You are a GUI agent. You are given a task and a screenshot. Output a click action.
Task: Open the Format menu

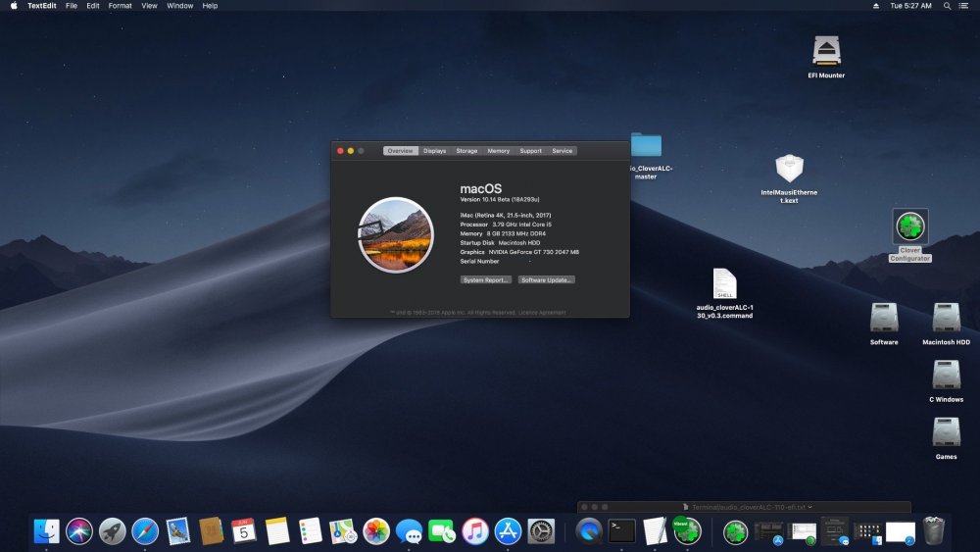[120, 6]
